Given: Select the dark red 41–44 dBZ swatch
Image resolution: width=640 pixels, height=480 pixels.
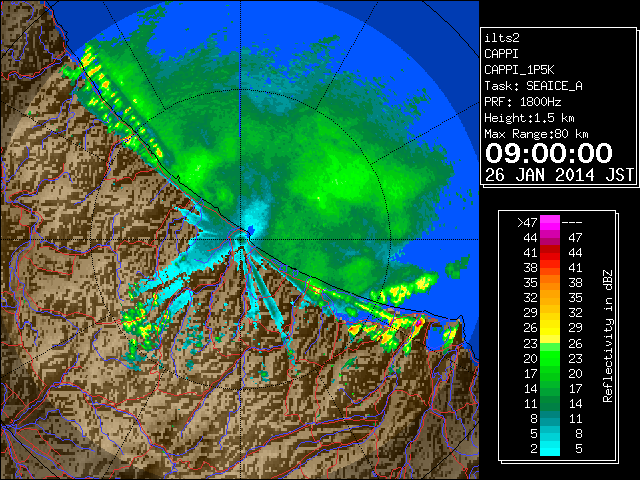Looking at the screenshot, I should (x=549, y=253).
